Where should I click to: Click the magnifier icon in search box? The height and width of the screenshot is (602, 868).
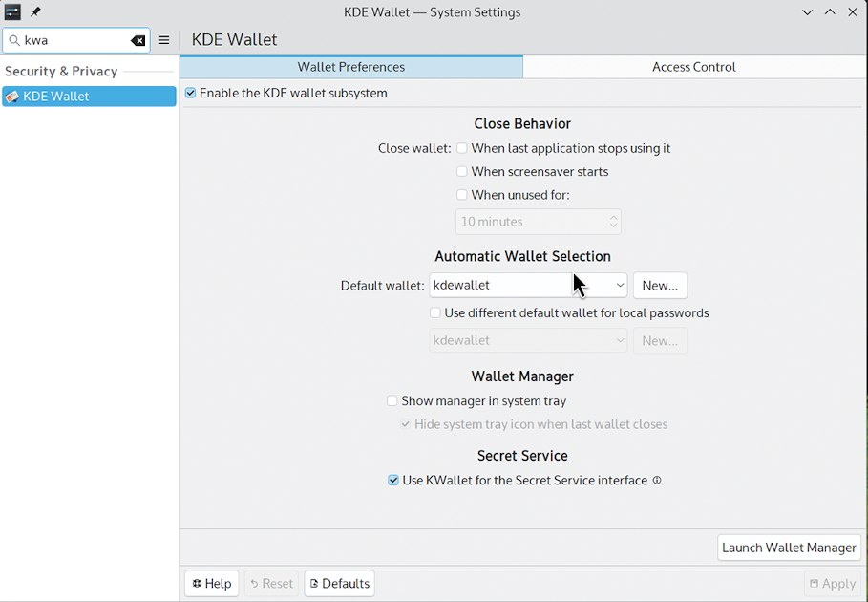click(x=14, y=40)
